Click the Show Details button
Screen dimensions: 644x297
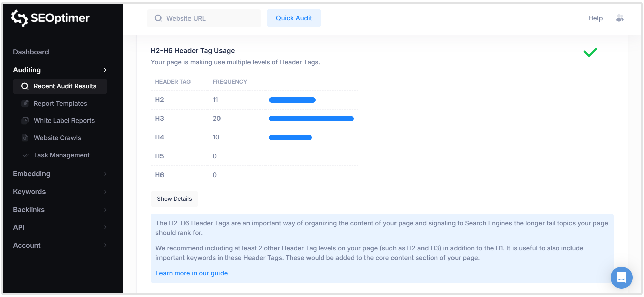tap(174, 199)
